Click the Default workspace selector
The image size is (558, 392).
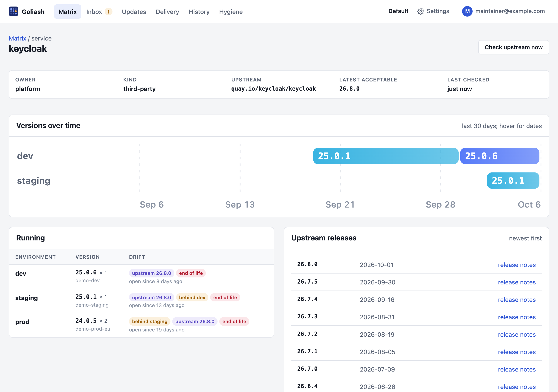pyautogui.click(x=398, y=11)
